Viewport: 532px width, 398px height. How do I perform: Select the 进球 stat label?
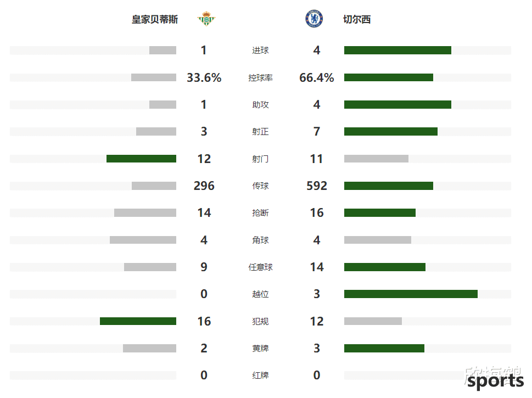[x=260, y=51]
